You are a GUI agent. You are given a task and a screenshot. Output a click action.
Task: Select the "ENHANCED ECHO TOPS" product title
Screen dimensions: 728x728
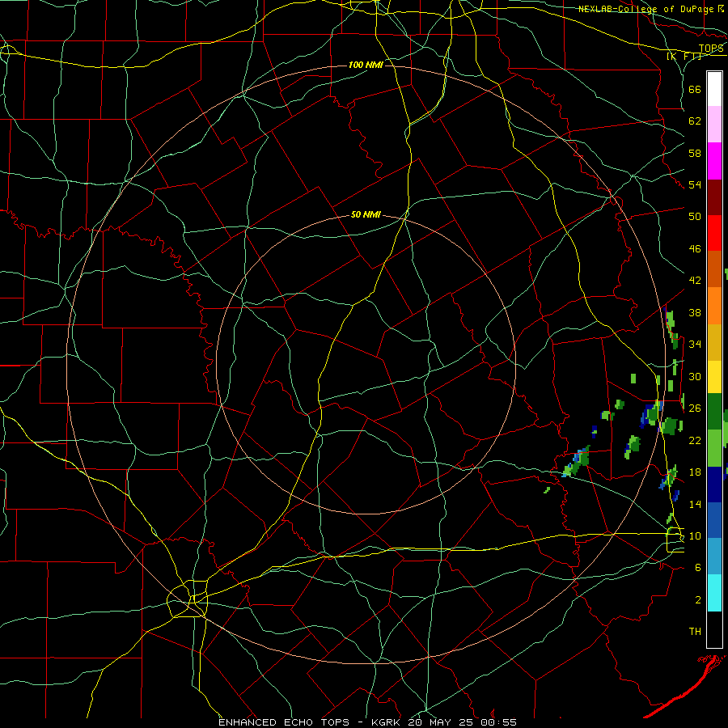click(x=284, y=722)
